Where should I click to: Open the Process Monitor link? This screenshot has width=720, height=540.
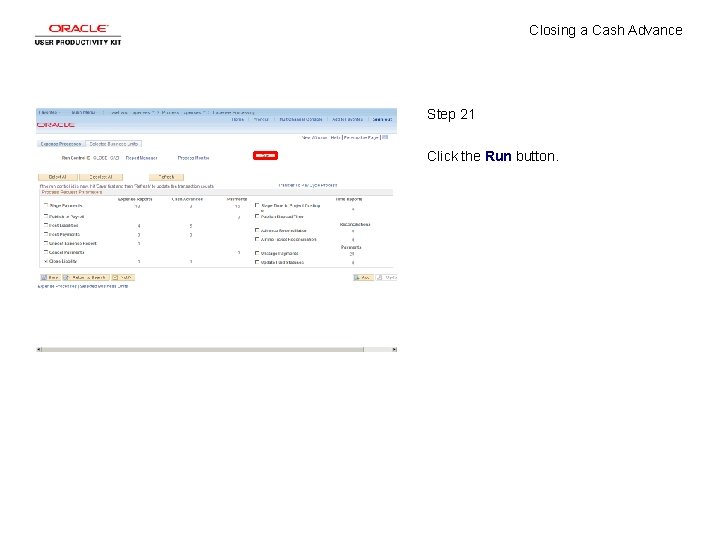click(x=193, y=158)
